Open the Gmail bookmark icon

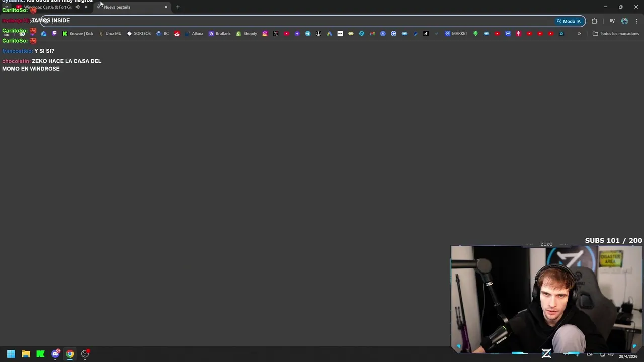tap(372, 34)
